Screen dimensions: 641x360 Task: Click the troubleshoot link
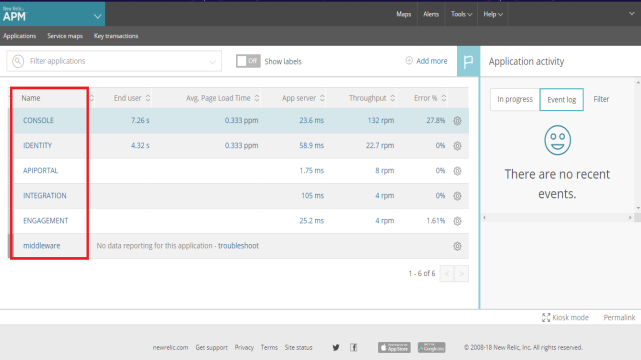(238, 246)
